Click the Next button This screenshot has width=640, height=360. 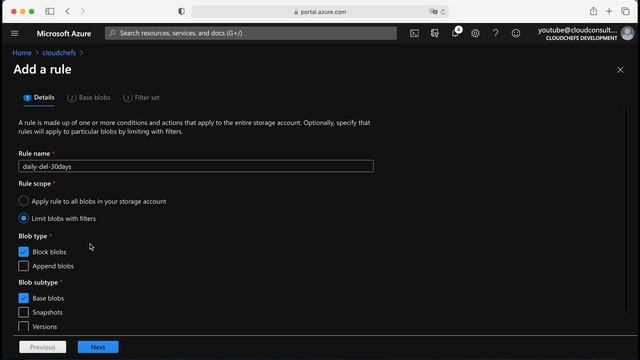point(98,347)
